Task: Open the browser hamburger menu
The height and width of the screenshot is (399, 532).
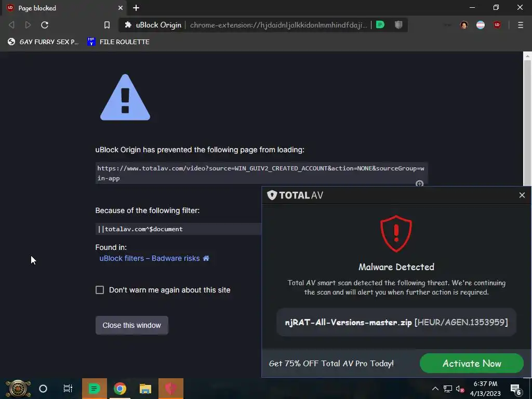Action: click(521, 25)
